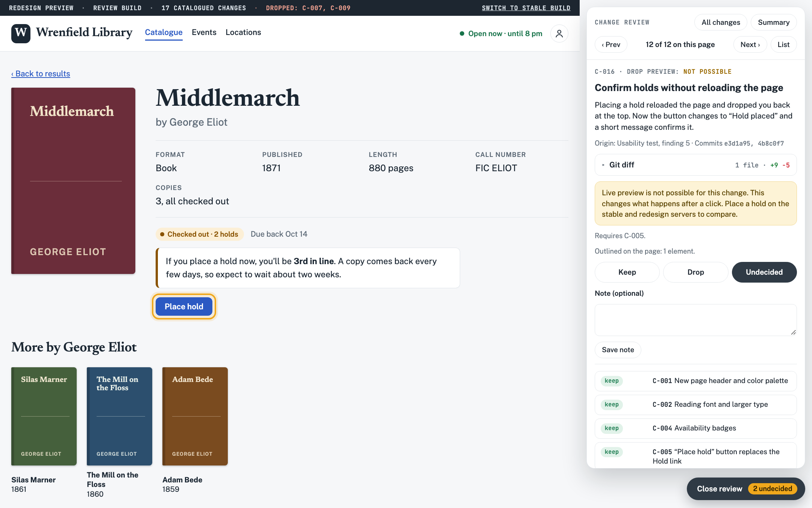Open the user account icon

pos(559,33)
